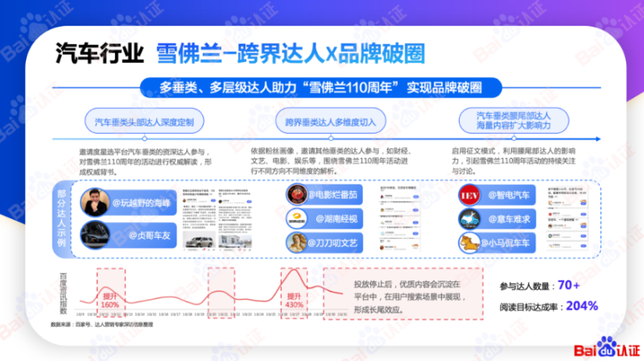
Task: Click the 汽车垂类头部达人深度定制 pill
Action: click(144, 122)
